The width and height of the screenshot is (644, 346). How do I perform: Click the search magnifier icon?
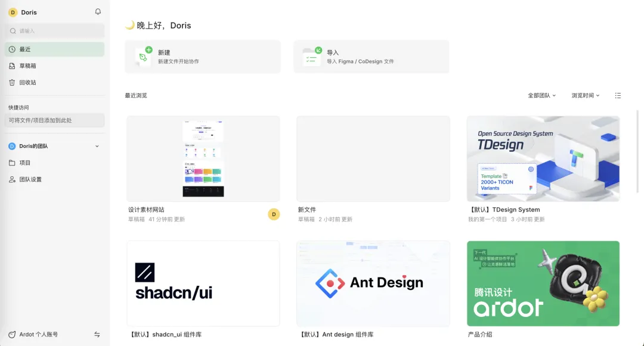tap(13, 31)
